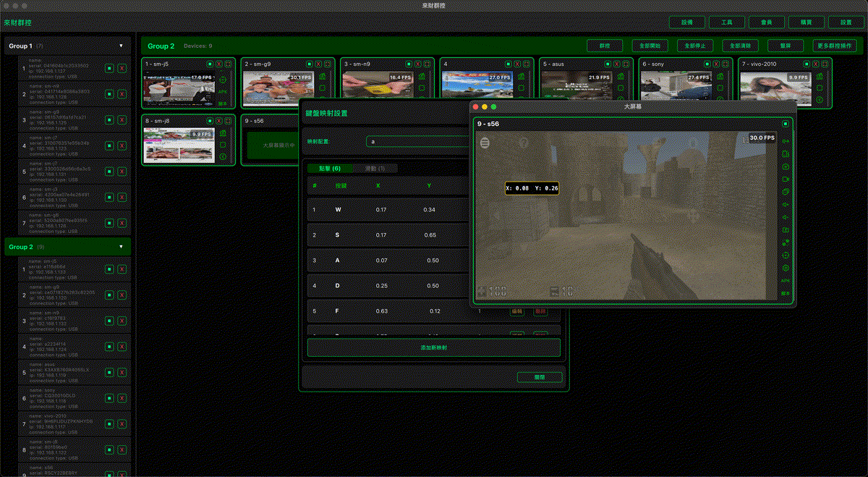Switch to the 點擊 (6) tab
868x477 pixels.
tap(330, 168)
